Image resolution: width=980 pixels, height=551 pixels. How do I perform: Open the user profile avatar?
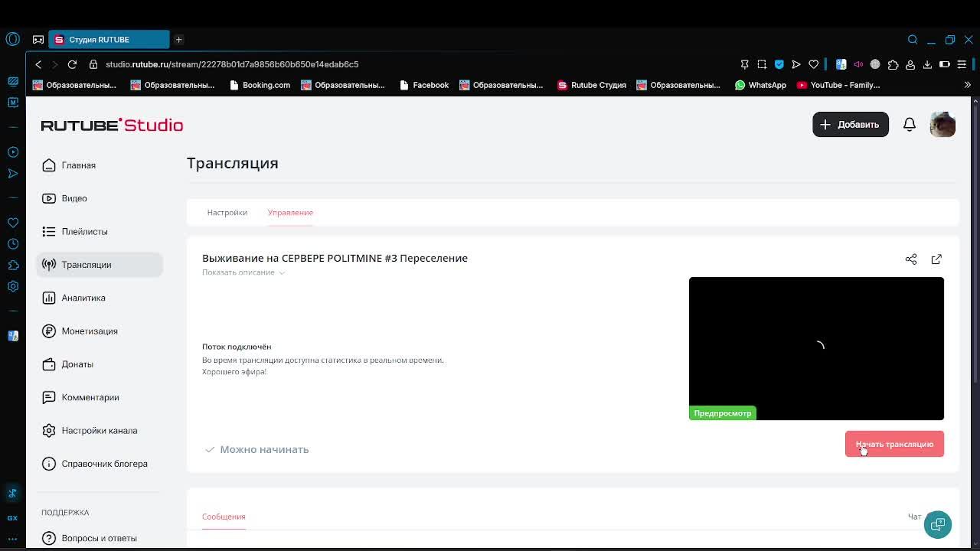pyautogui.click(x=942, y=124)
